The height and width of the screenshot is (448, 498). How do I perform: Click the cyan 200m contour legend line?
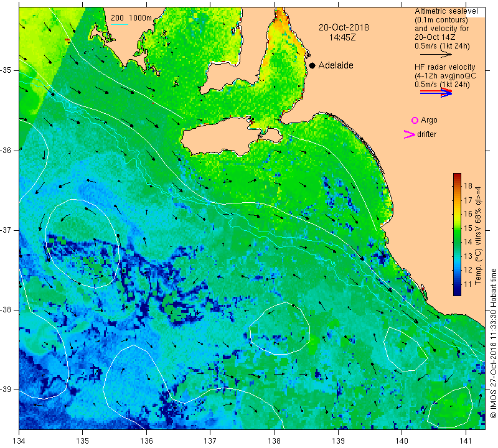[119, 24]
